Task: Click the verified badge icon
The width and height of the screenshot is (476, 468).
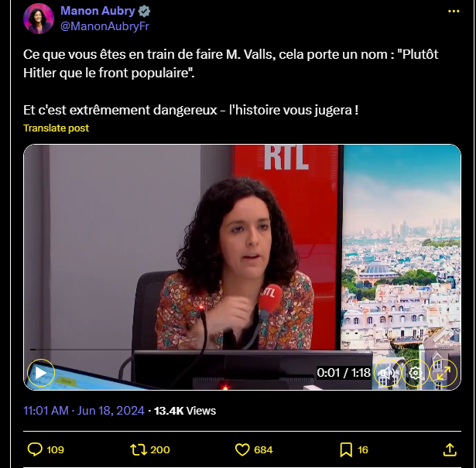Action: [144, 12]
